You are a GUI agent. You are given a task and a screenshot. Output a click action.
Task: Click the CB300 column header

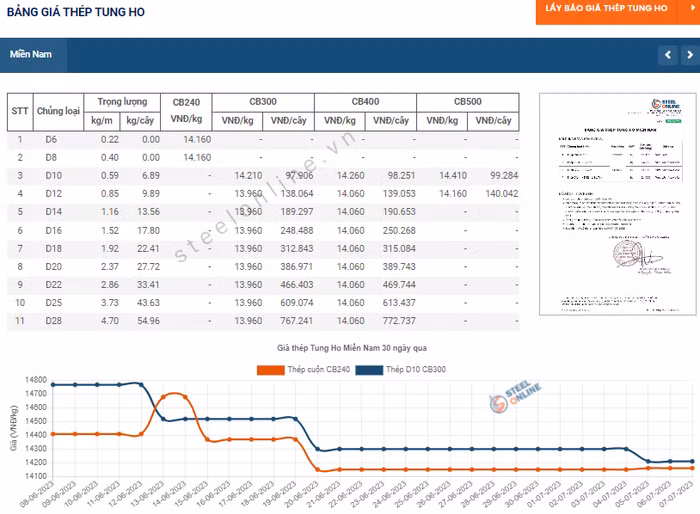click(263, 102)
